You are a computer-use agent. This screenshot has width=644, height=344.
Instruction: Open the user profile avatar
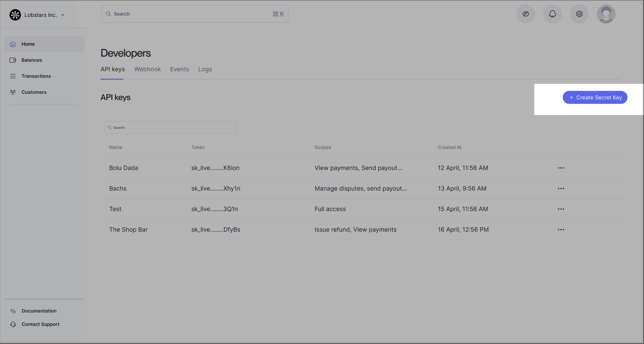coord(606,14)
